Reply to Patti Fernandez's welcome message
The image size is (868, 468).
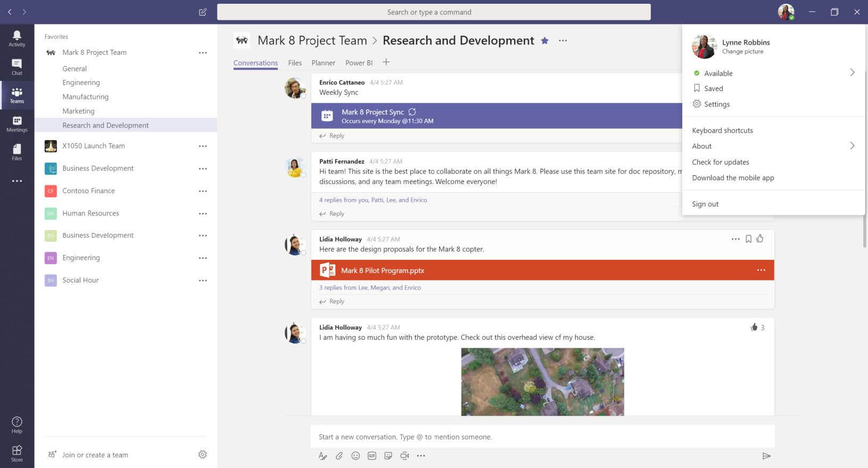tap(332, 214)
